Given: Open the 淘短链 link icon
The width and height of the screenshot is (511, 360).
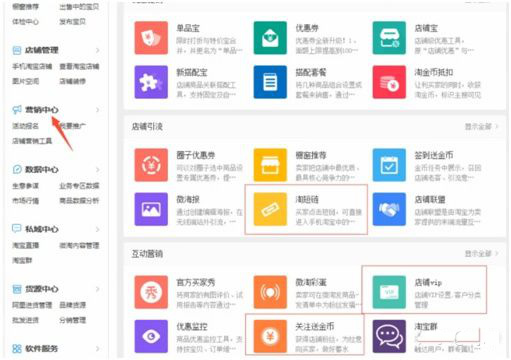Looking at the screenshot, I should point(270,209).
